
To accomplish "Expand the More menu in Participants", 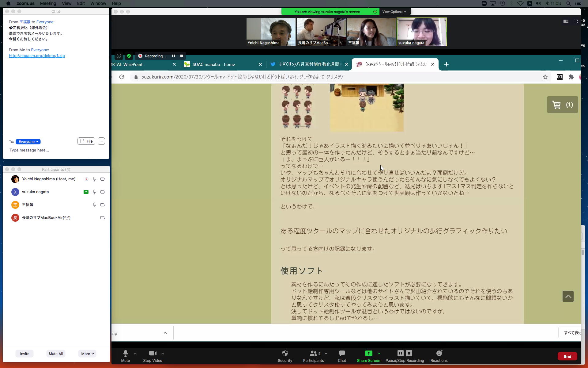I will pyautogui.click(x=87, y=354).
